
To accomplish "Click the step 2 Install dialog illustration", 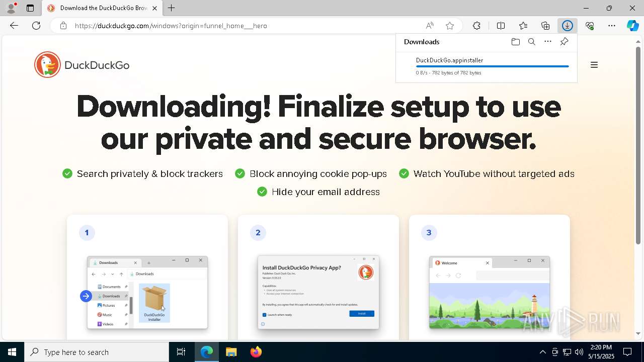I will click(318, 292).
